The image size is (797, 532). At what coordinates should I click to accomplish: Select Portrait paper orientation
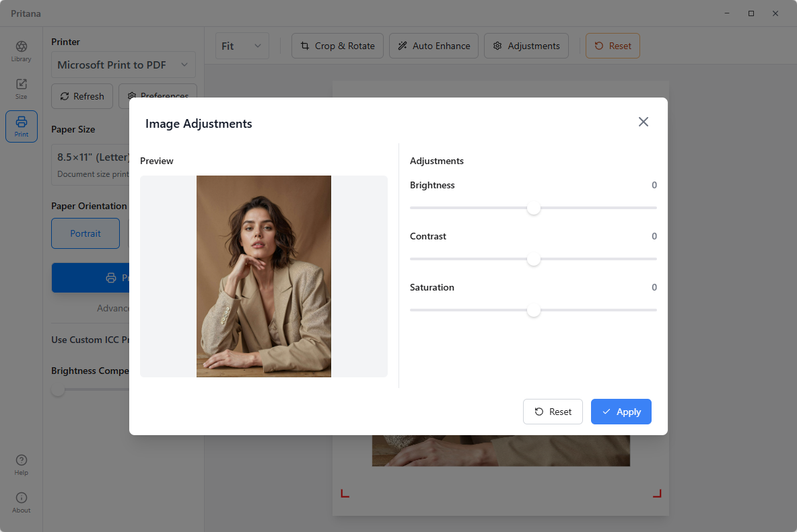[85, 233]
